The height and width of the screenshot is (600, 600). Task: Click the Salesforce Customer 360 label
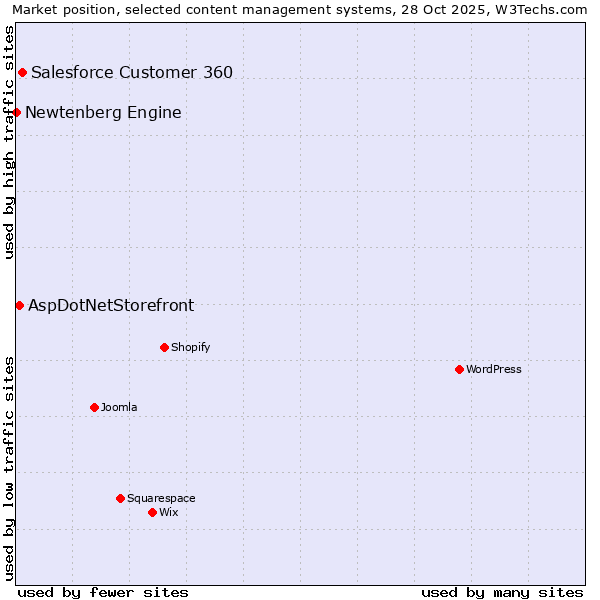[x=132, y=72]
